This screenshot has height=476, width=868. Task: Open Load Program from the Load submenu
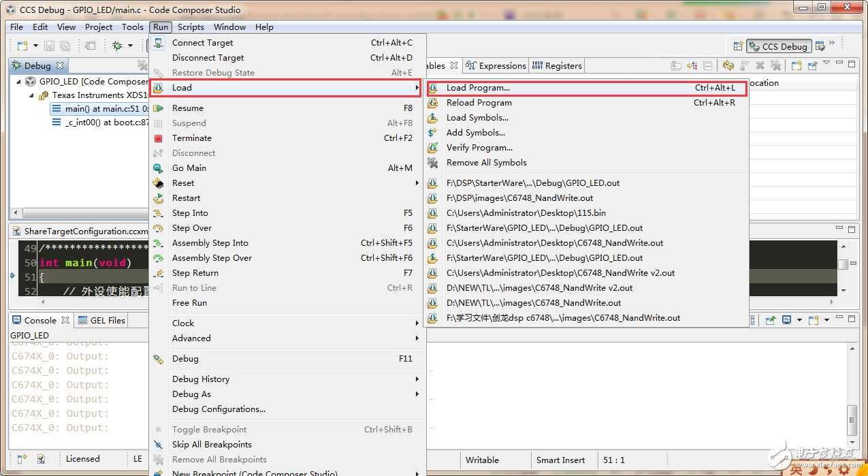point(586,88)
